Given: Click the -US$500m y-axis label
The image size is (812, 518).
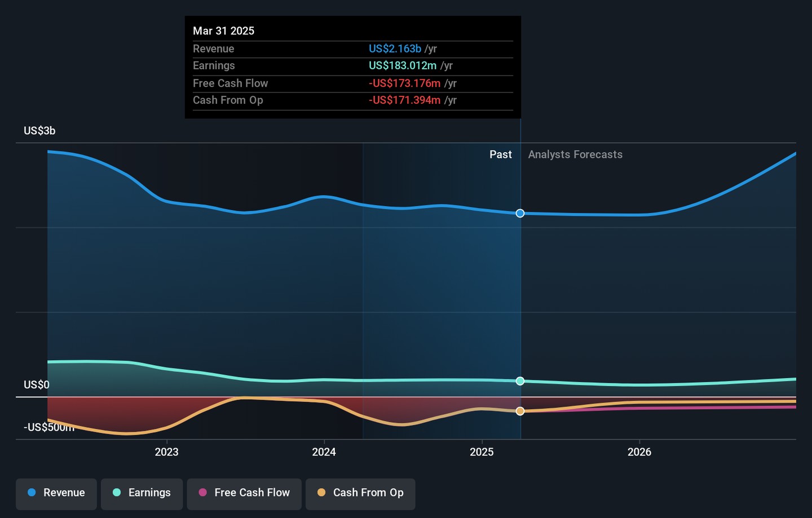Looking at the screenshot, I should [x=48, y=427].
